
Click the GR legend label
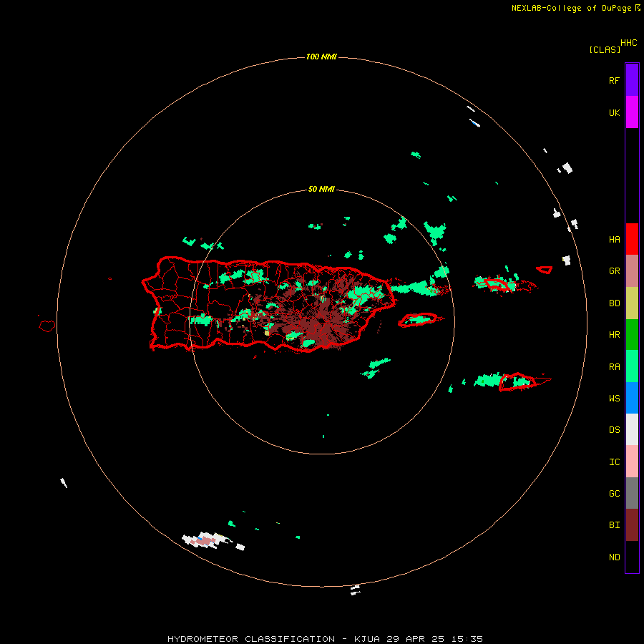[614, 271]
